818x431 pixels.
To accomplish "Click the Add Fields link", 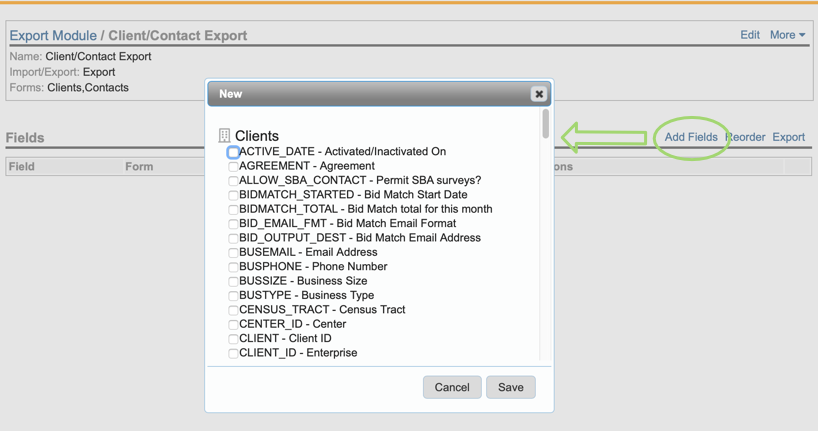I will pos(691,137).
